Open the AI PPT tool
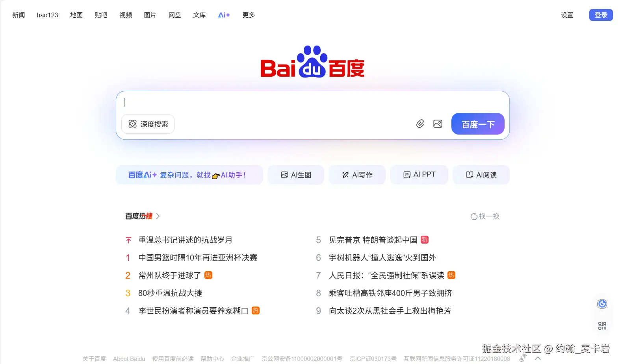 pos(419,175)
